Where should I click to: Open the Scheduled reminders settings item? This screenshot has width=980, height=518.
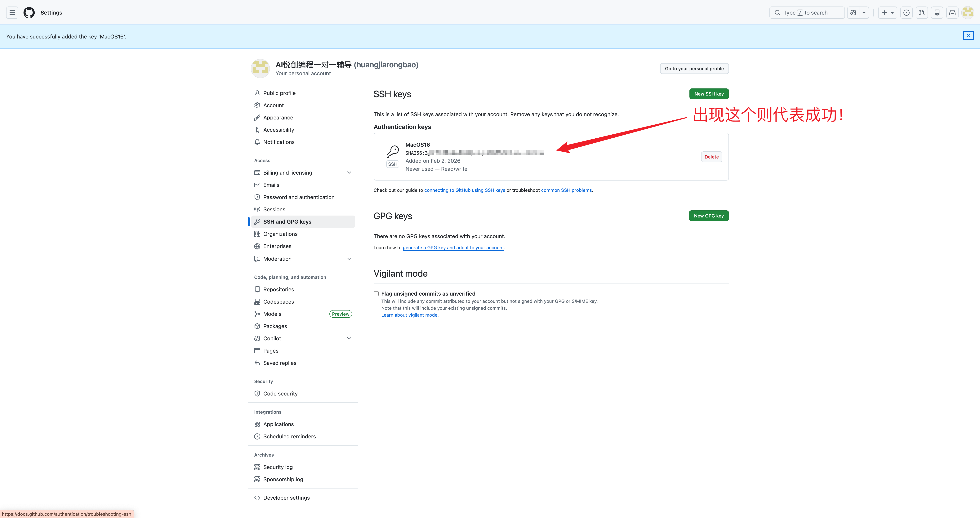303,437
